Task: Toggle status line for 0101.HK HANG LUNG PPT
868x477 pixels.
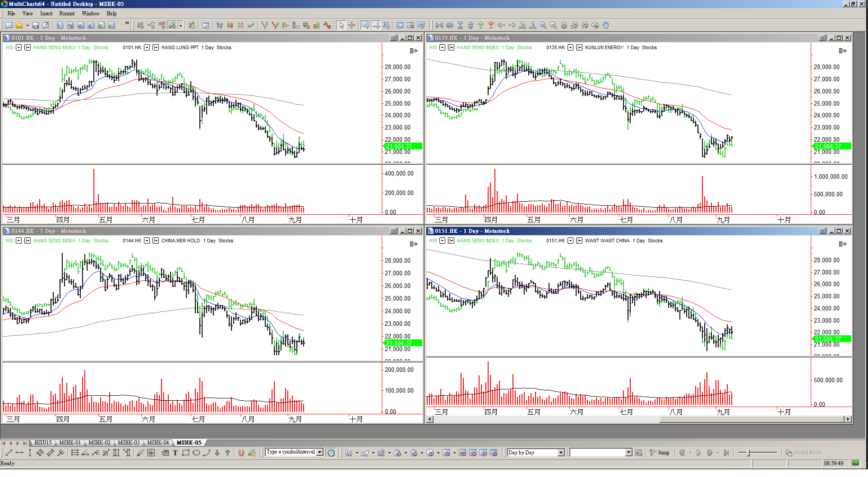Action: coord(156,47)
